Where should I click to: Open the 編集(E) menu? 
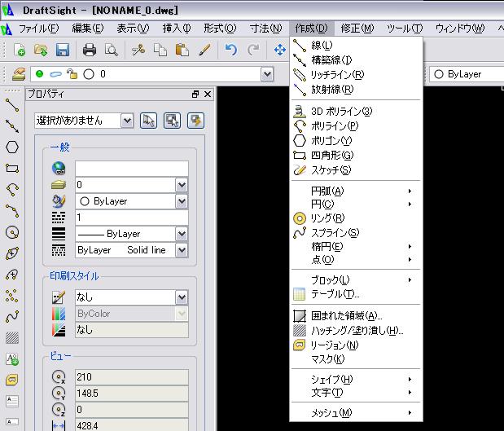pos(88,29)
